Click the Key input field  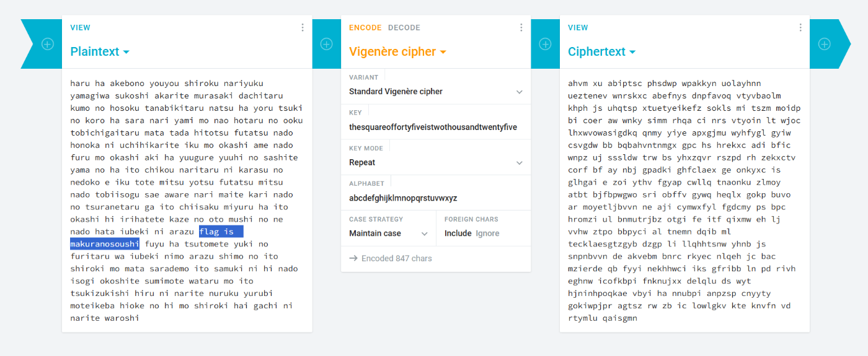click(433, 127)
